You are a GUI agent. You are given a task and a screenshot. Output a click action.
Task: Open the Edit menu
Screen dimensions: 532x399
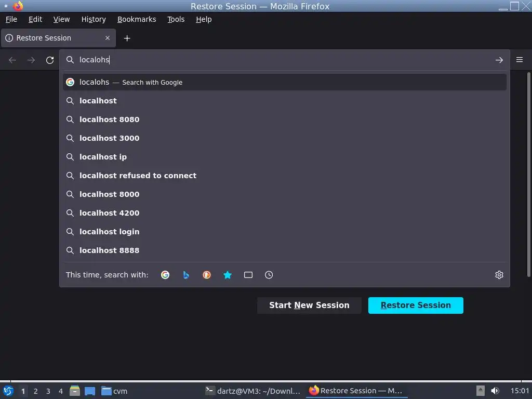point(35,19)
